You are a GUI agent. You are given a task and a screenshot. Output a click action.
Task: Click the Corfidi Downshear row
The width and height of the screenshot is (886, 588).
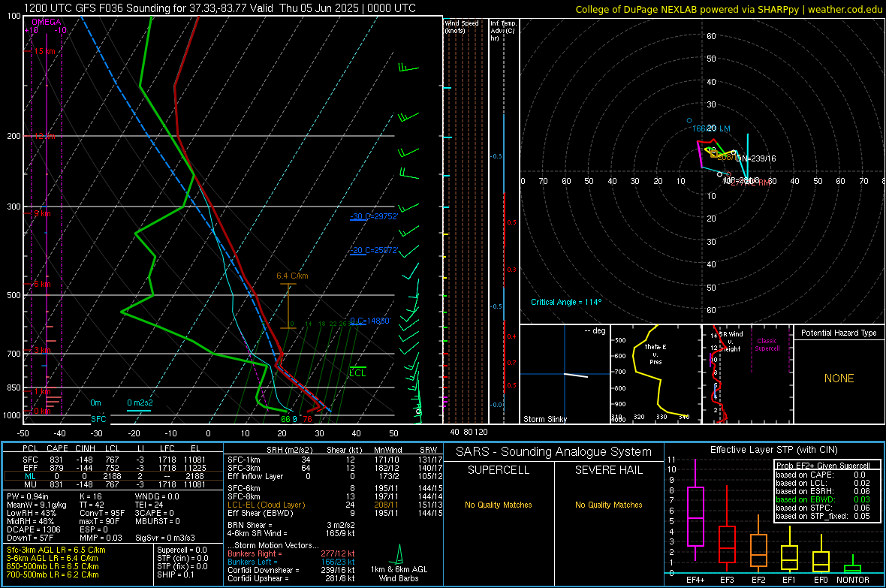point(291,570)
